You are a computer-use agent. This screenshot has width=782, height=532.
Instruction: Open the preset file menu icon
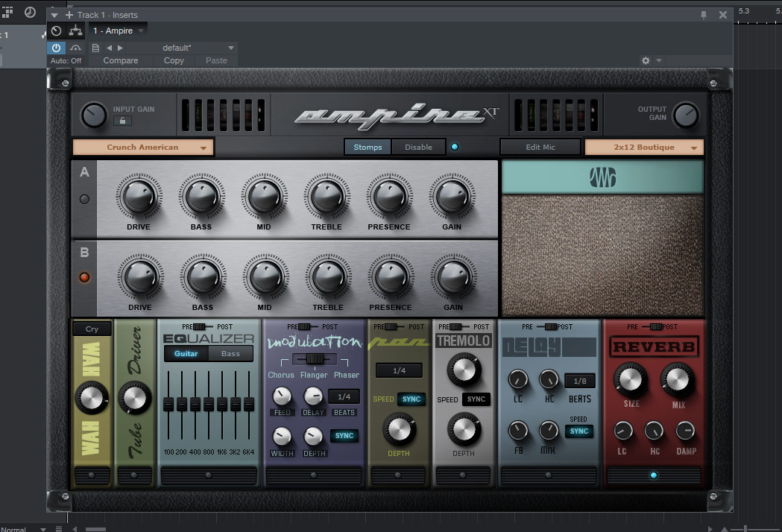pos(95,48)
